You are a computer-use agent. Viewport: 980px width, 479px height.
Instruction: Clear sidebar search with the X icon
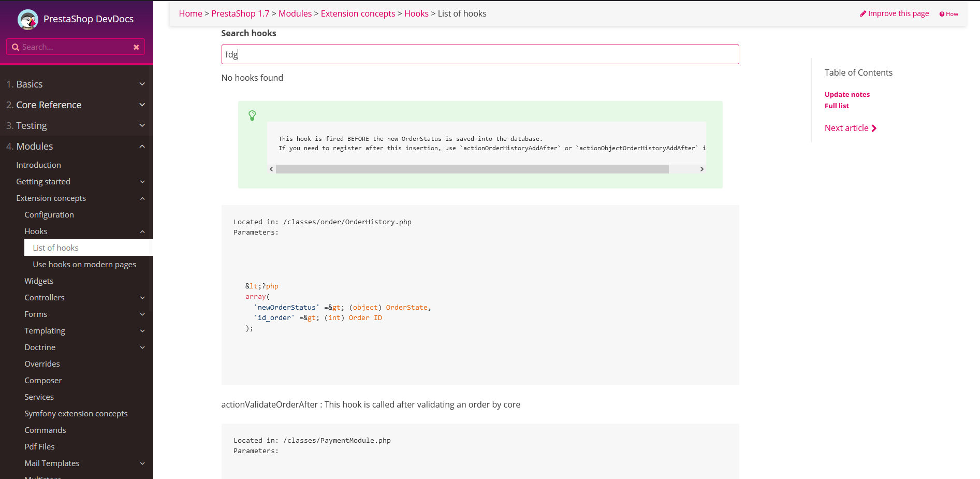(x=136, y=47)
